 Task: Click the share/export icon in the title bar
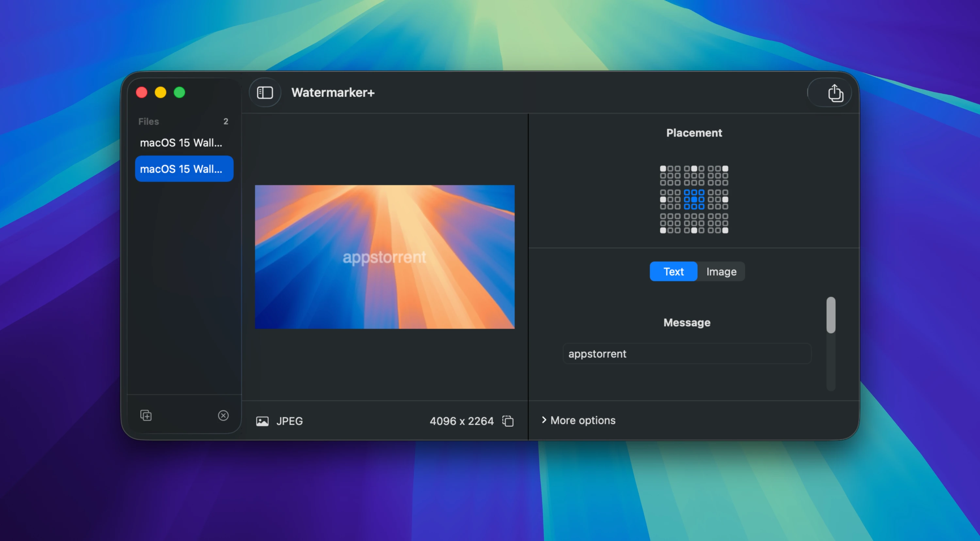click(x=835, y=93)
